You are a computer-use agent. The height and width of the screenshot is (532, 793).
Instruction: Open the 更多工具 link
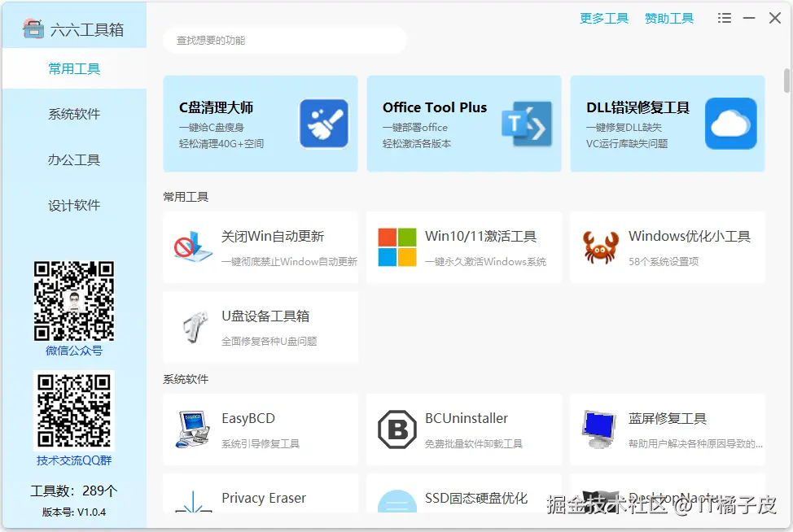[x=603, y=17]
